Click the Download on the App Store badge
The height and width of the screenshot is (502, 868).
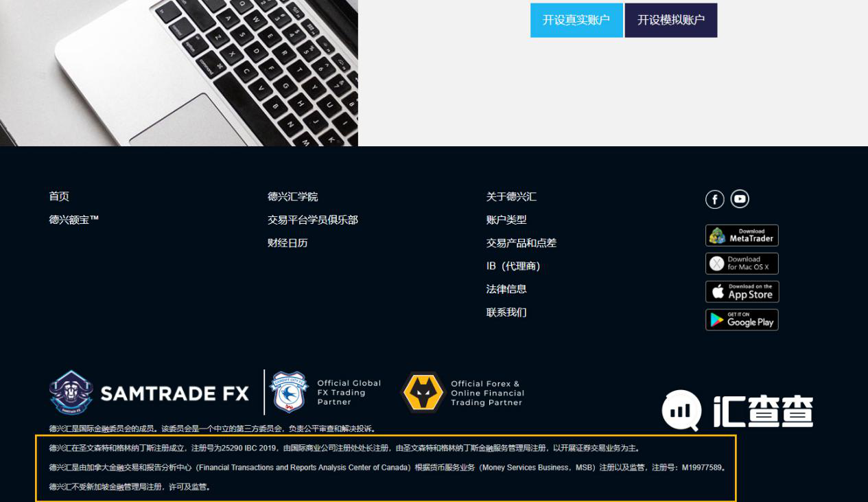click(742, 291)
